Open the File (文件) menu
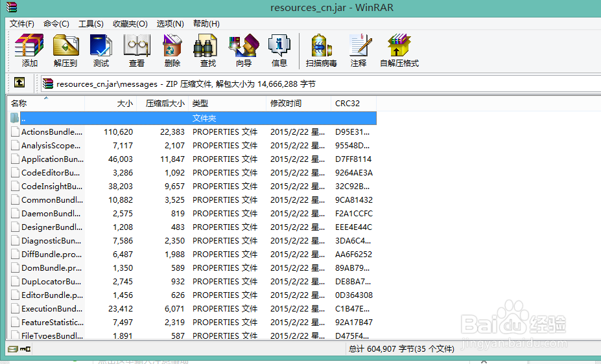 pyautogui.click(x=22, y=24)
